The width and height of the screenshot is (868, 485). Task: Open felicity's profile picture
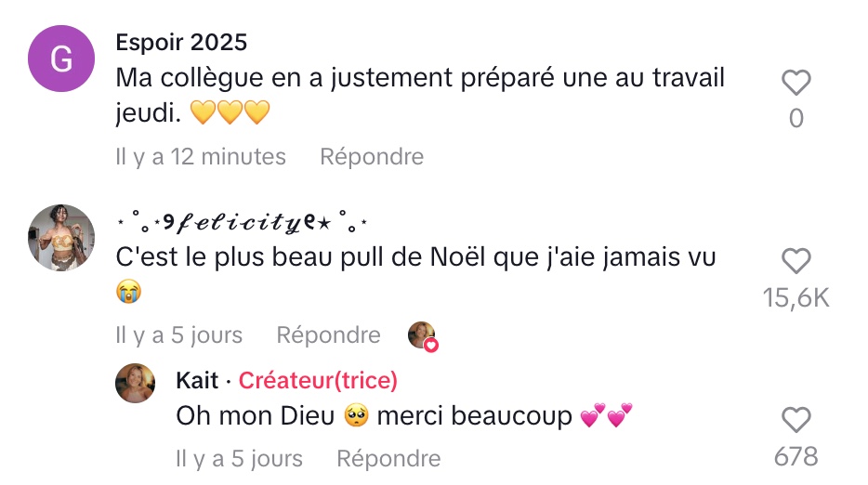(61, 238)
